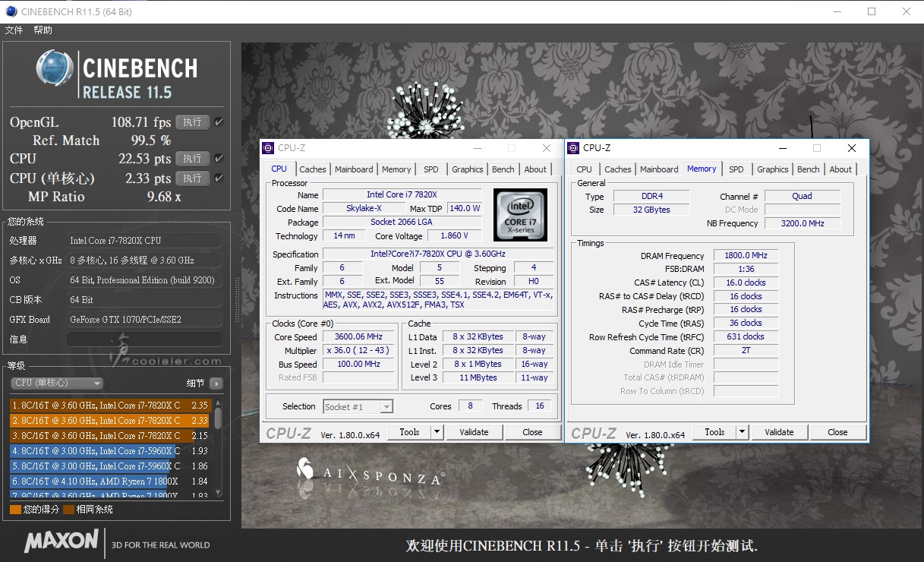924x562 pixels.
Task: Toggle the CPU (单核心) test checkbox
Action: point(219,178)
